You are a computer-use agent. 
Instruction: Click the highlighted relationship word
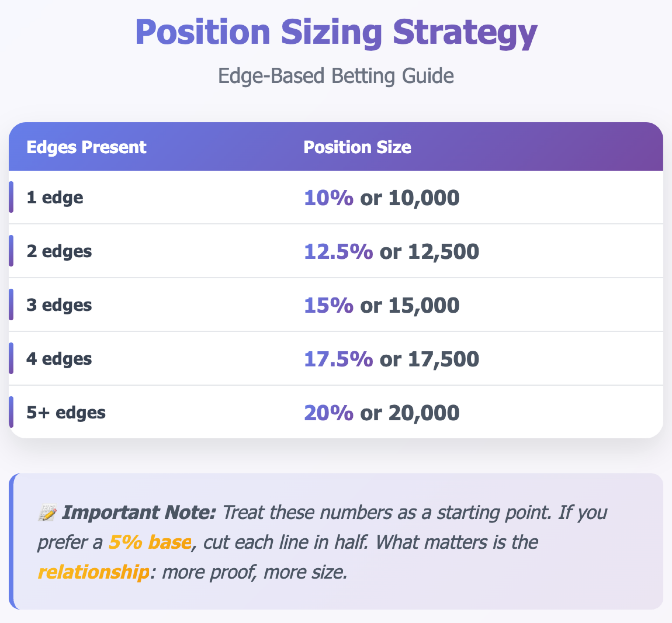(x=93, y=572)
